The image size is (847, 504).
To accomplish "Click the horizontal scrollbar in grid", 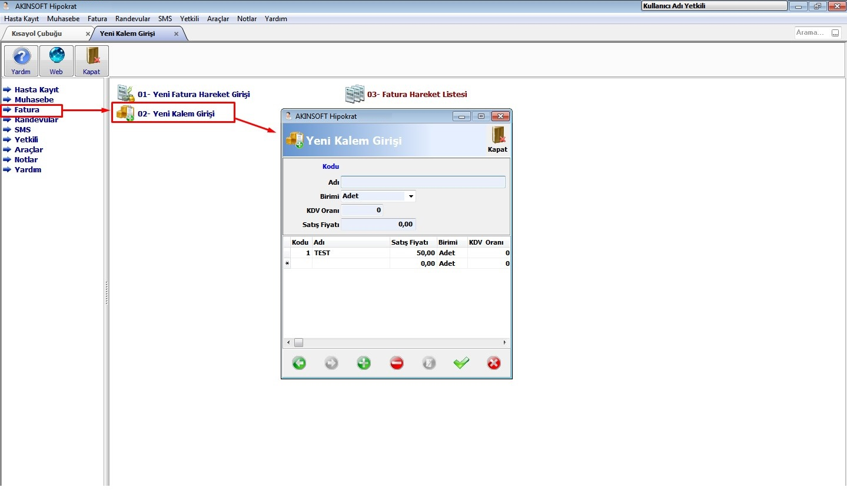I will 397,342.
